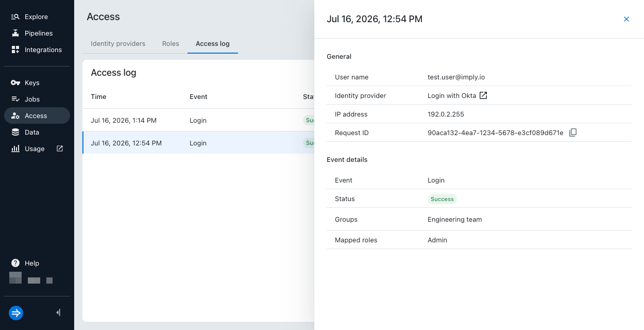Click the Event details section heading

tap(347, 159)
